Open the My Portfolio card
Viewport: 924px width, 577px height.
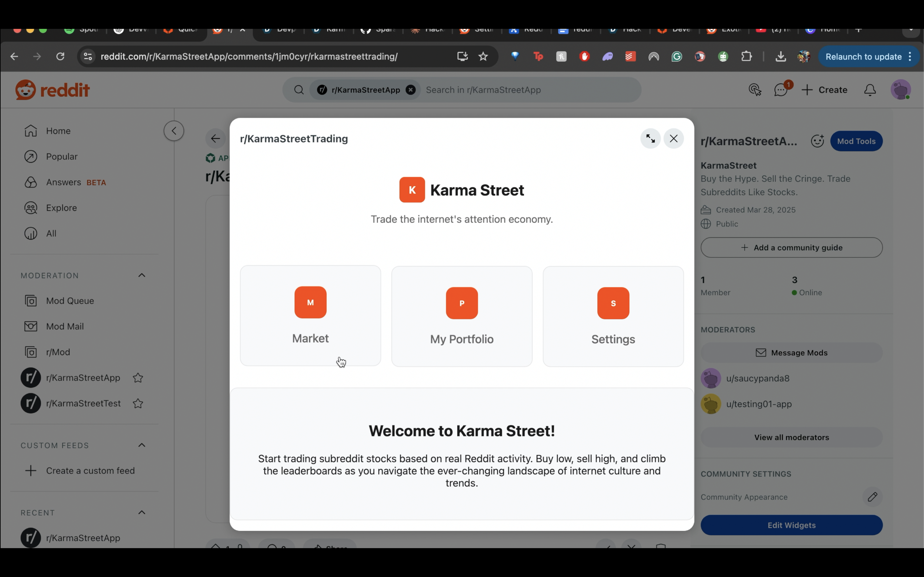[461, 316]
